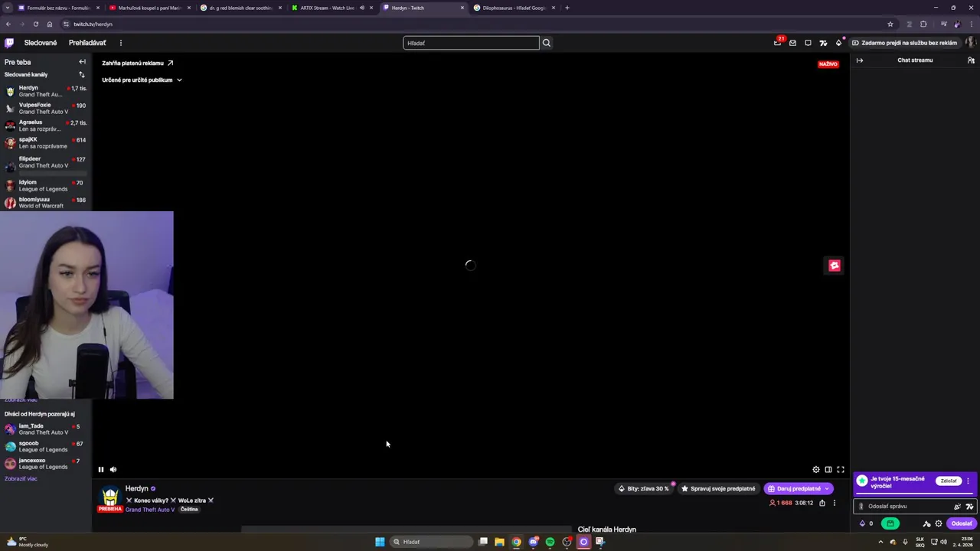Open the Agraelus channel in the sidebar
Screen dimensions: 980x551
(x=46, y=126)
